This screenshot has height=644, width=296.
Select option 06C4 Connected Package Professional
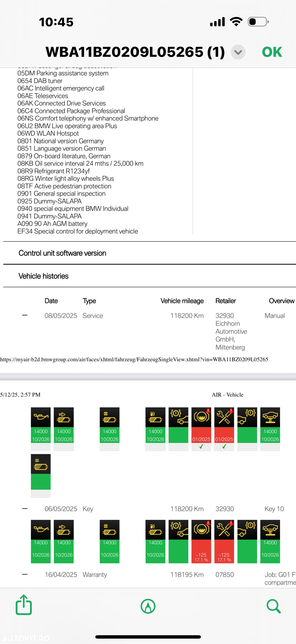tap(71, 111)
